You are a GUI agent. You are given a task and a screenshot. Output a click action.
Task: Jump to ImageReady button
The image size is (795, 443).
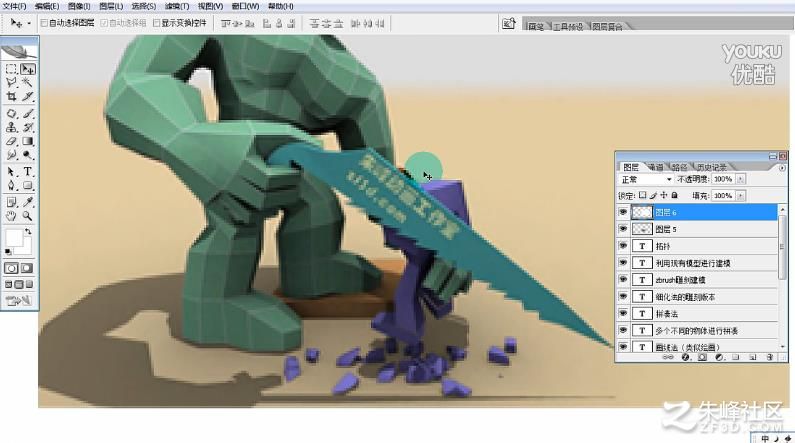coord(19,301)
